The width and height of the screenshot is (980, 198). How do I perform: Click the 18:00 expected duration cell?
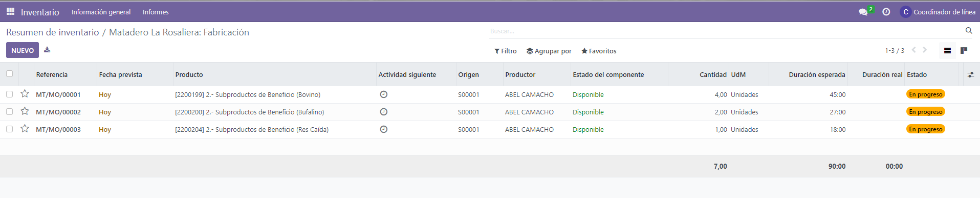(x=838, y=129)
